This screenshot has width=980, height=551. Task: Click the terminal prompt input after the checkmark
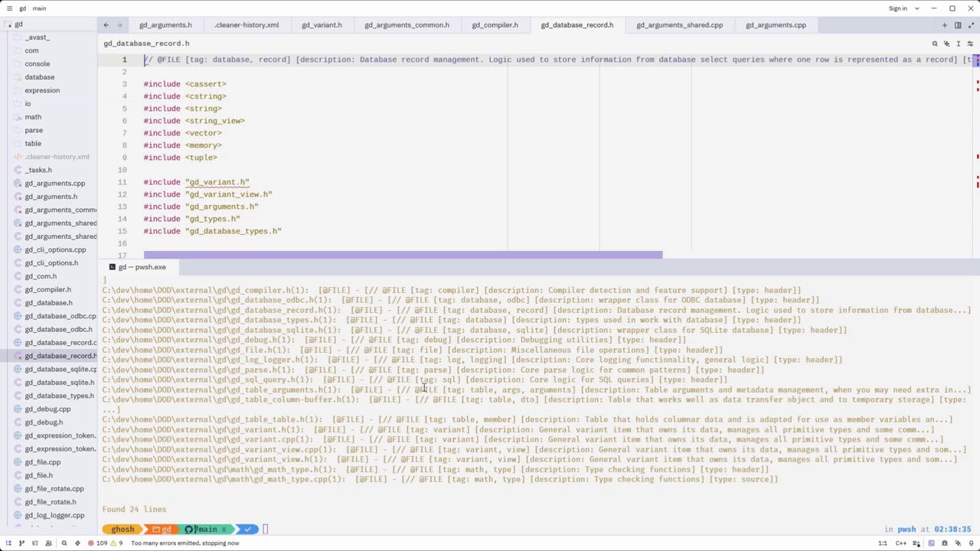pos(266,529)
